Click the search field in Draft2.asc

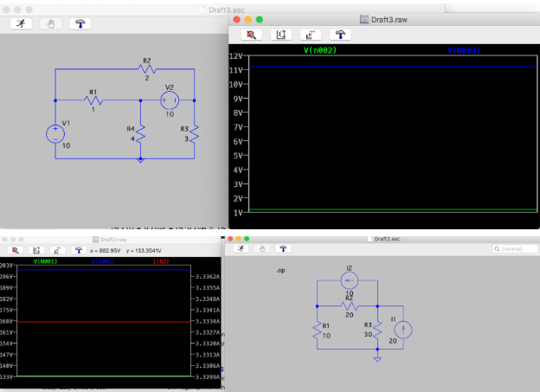[x=515, y=248]
